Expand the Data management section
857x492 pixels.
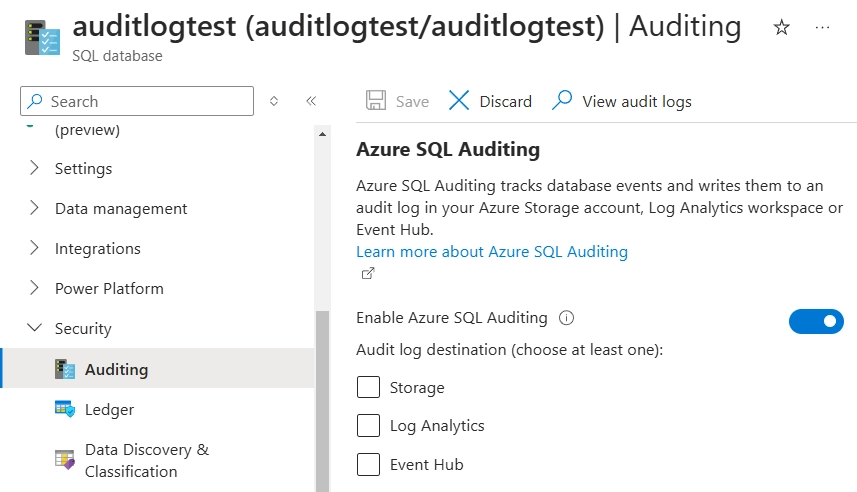pyautogui.click(x=120, y=208)
